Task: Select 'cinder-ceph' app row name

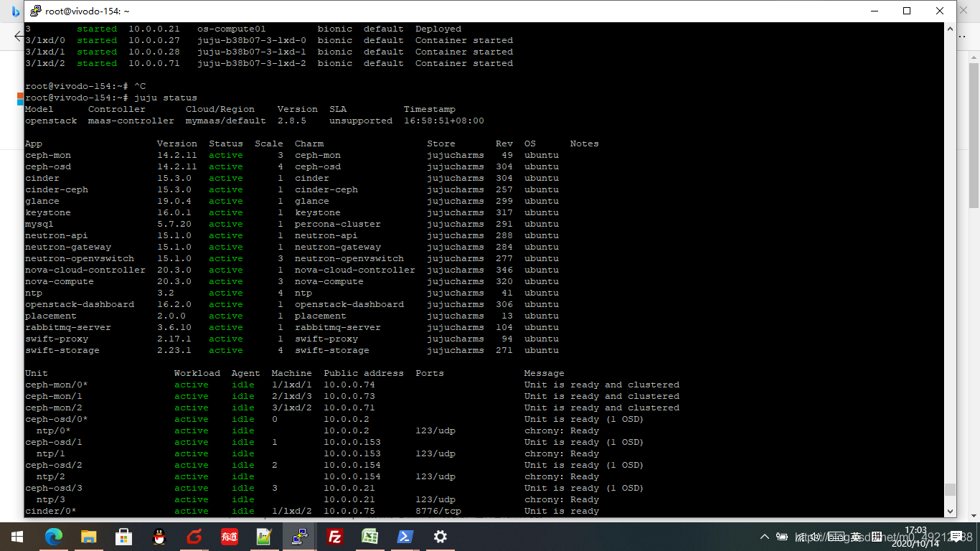Action: tap(57, 189)
